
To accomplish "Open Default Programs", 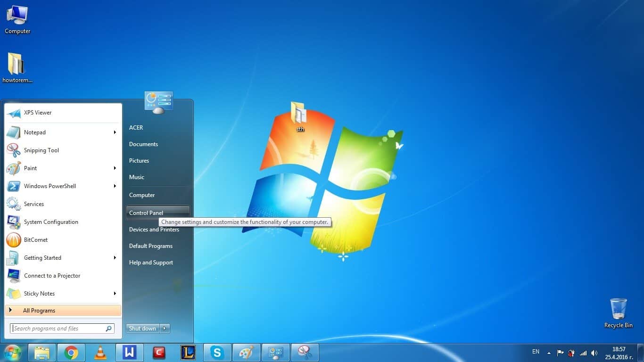I will pos(151,246).
